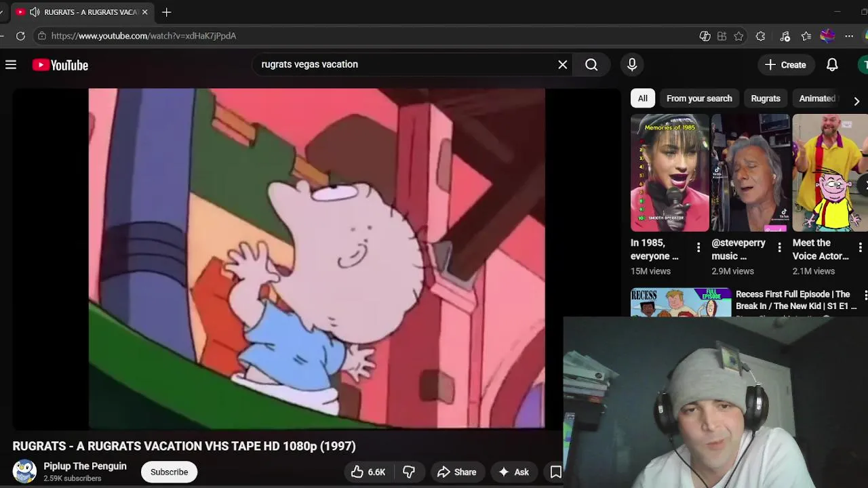The height and width of the screenshot is (488, 868).
Task: Open the browser extensions puzzle icon
Action: point(760,36)
